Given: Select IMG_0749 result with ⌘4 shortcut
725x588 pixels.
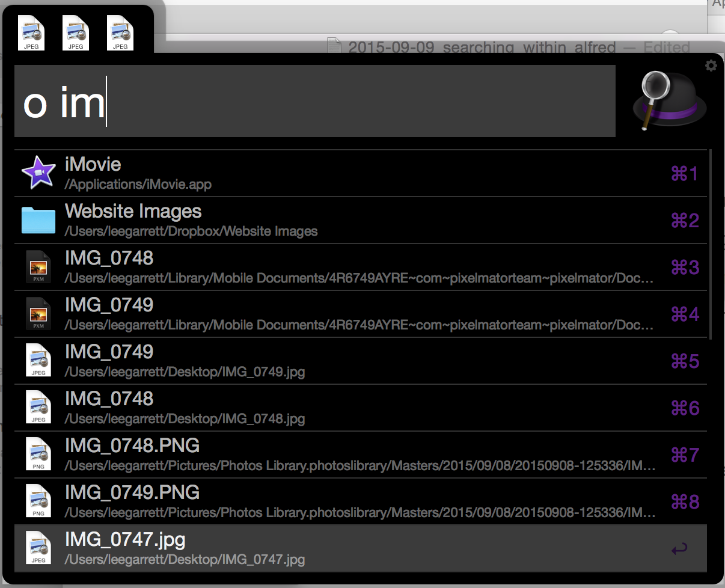Looking at the screenshot, I should click(x=361, y=314).
